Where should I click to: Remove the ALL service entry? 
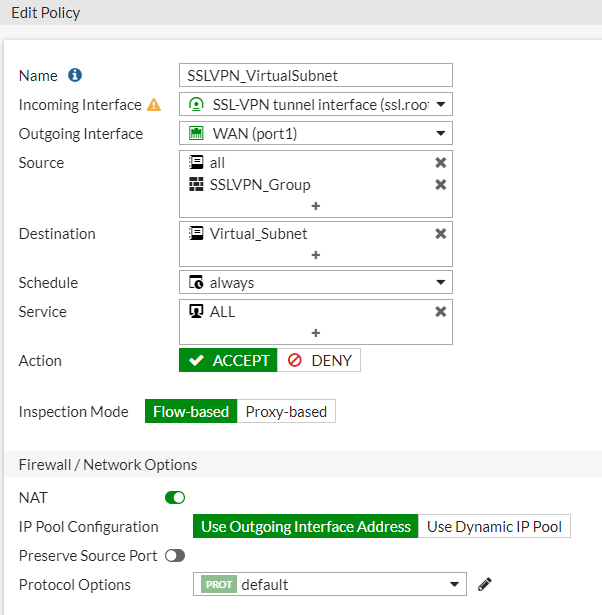click(440, 312)
